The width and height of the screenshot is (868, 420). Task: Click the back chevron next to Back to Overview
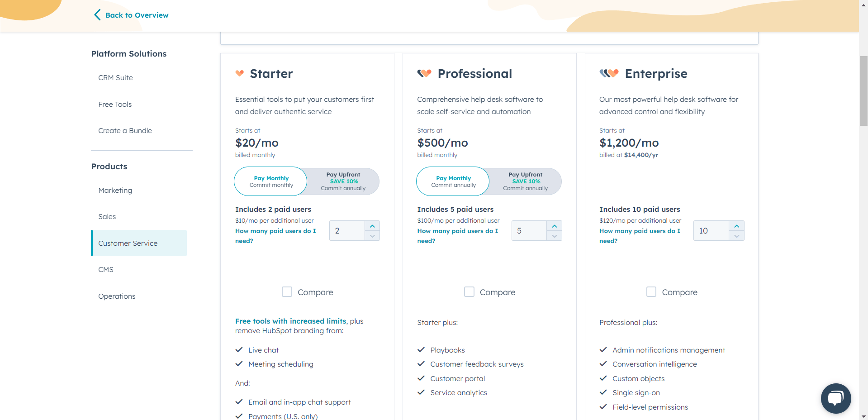point(96,14)
